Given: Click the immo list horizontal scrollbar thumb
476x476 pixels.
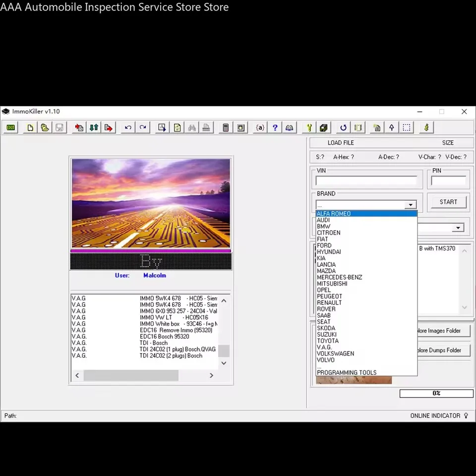Looking at the screenshot, I should pos(131,375).
